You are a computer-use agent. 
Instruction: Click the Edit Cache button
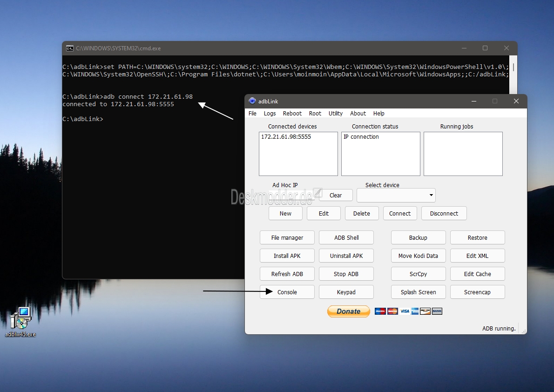tap(477, 274)
